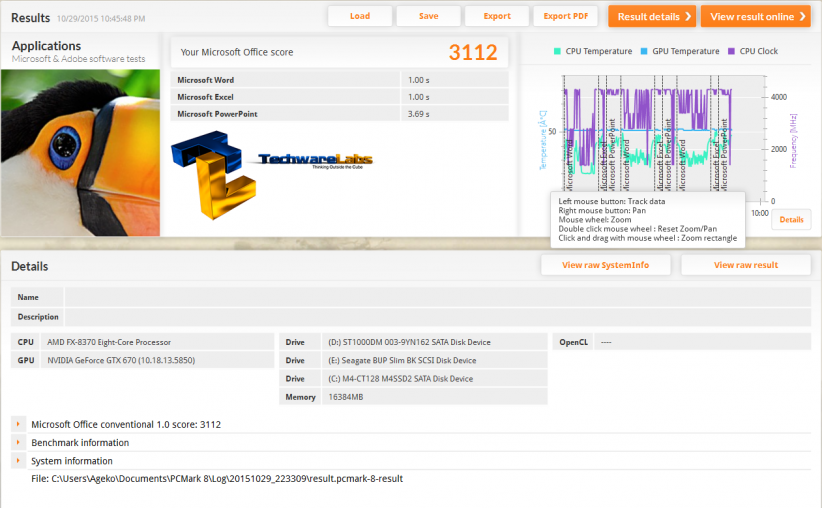Toggle the CPU Clock legend swatch

731,51
